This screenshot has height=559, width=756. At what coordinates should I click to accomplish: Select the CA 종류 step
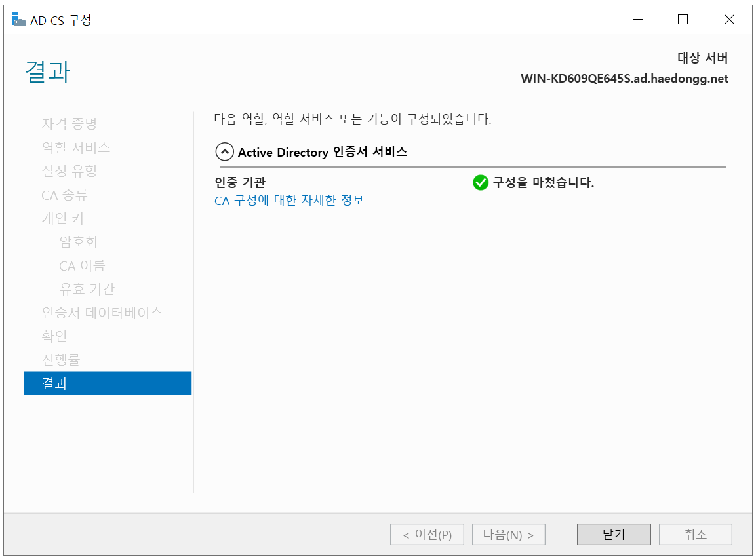[65, 195]
